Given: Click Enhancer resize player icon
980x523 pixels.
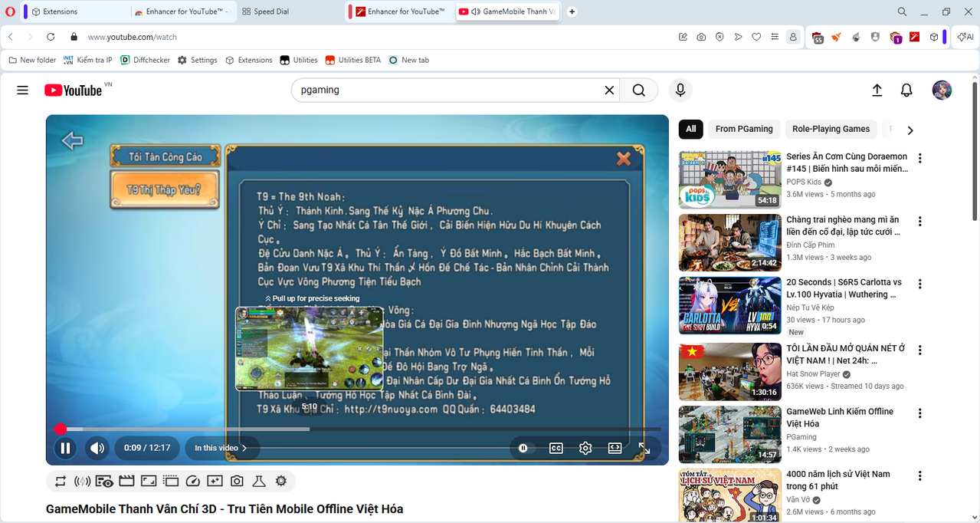Looking at the screenshot, I should (x=149, y=482).
